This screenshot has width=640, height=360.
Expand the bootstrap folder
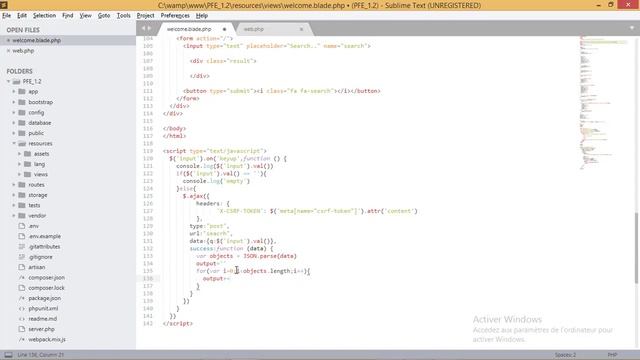click(x=13, y=102)
